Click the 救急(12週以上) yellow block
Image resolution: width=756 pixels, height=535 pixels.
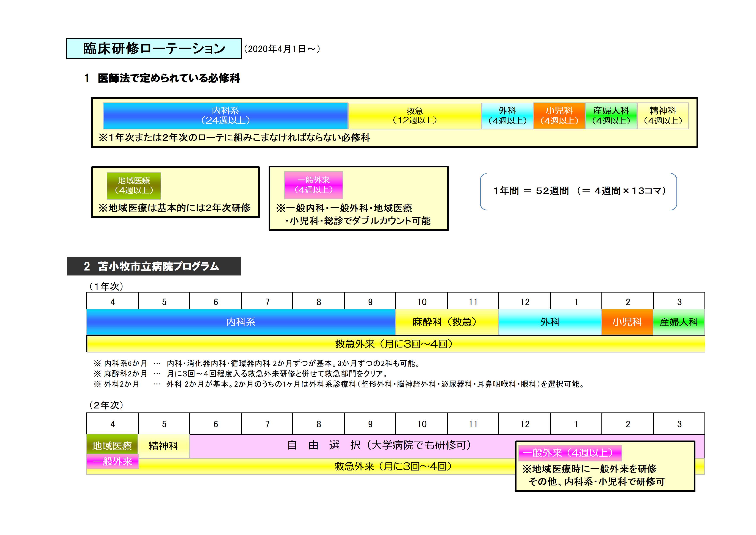click(x=415, y=116)
